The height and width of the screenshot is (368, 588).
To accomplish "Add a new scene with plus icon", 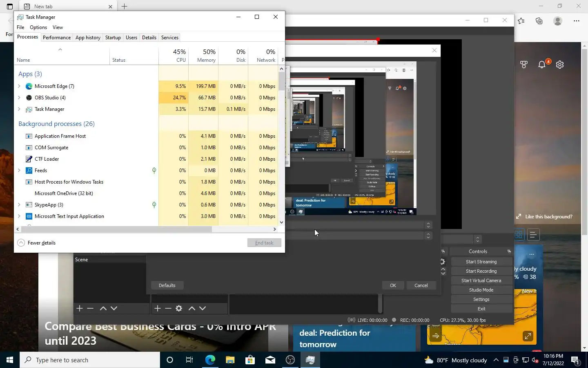I will [80, 308].
